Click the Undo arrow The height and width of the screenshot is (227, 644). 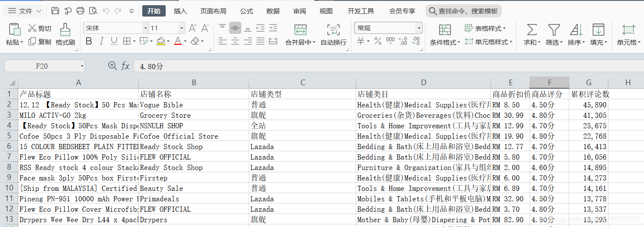[x=106, y=11]
